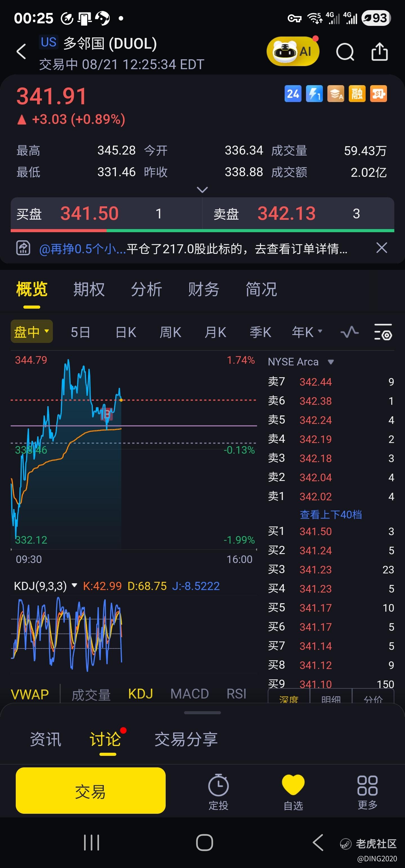Dismiss the order notification banner

(382, 248)
